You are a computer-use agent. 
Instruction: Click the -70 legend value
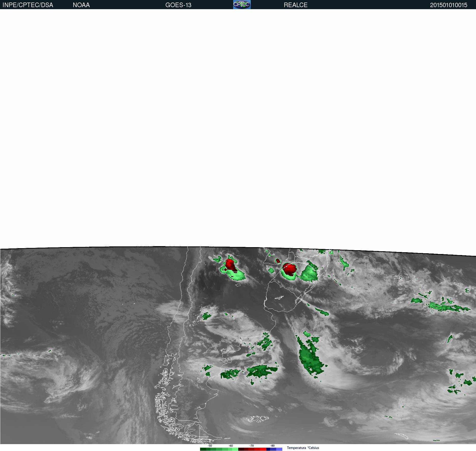point(251,446)
